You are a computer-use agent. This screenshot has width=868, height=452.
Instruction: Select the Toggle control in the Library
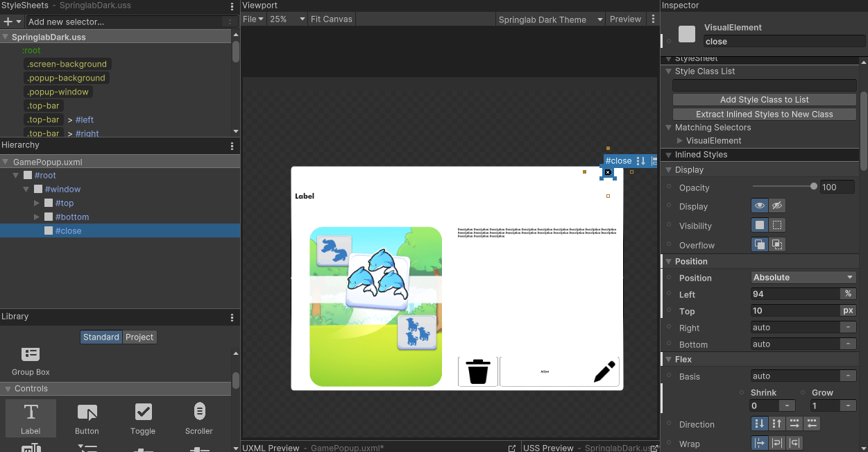point(143,418)
